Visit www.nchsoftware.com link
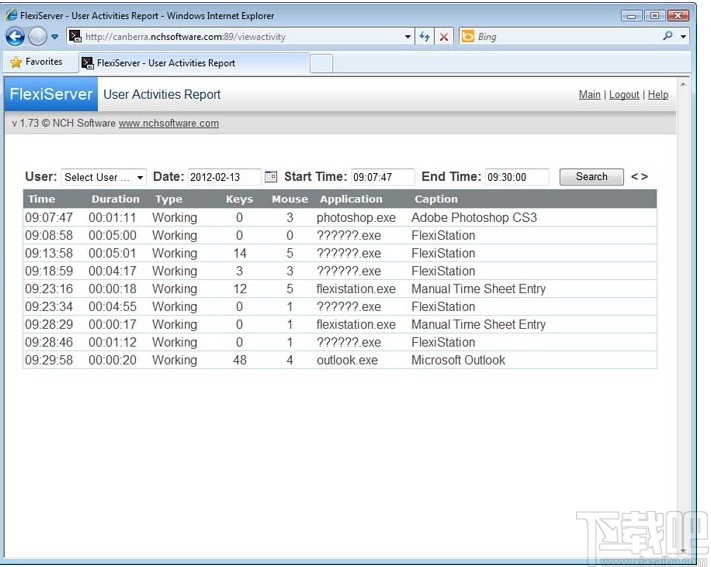This screenshot has width=711, height=567. pos(169,123)
